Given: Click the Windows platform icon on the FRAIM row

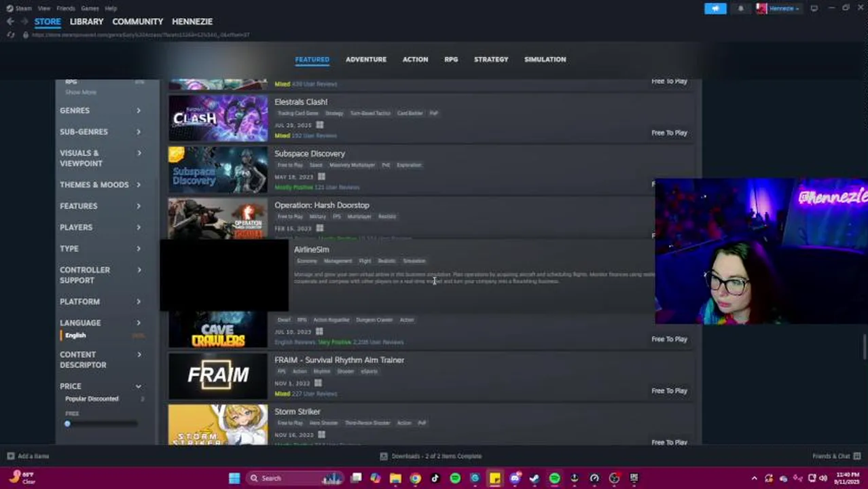Looking at the screenshot, I should coord(318,383).
